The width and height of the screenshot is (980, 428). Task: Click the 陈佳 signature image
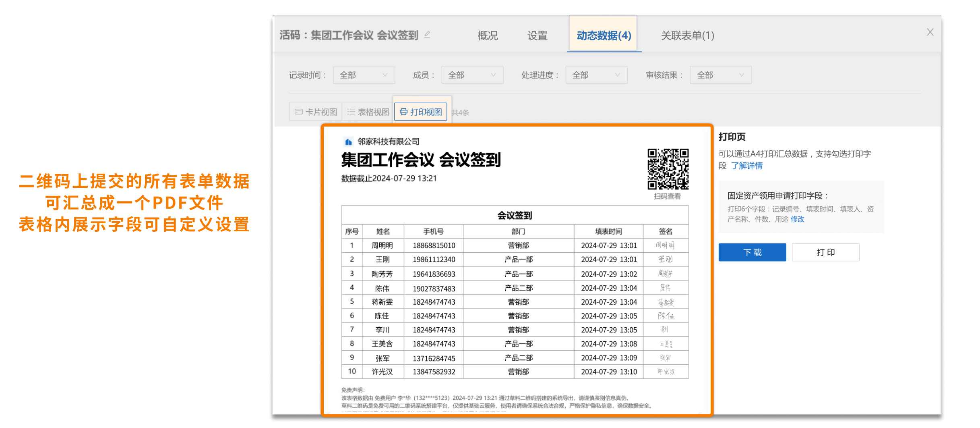[666, 316]
